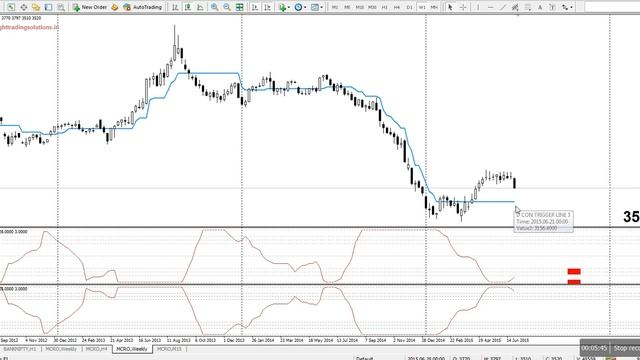This screenshot has width=640, height=360.
Task: Select the M30 timeframe button
Action: click(372, 7)
